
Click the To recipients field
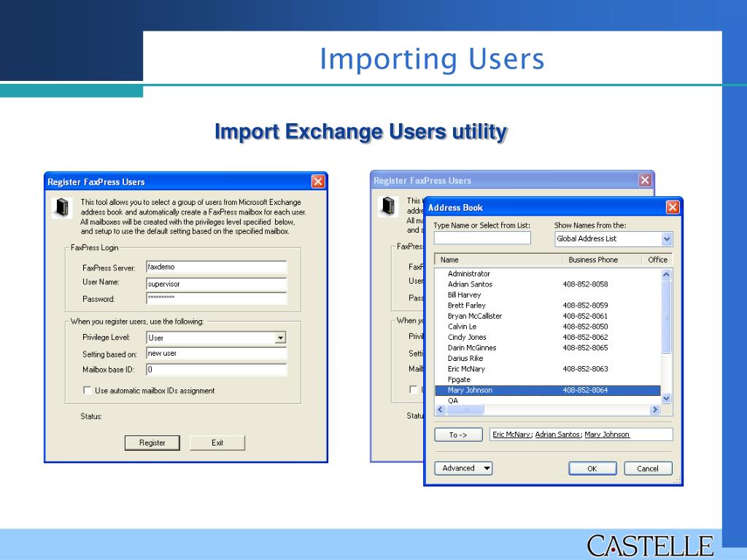click(x=581, y=435)
